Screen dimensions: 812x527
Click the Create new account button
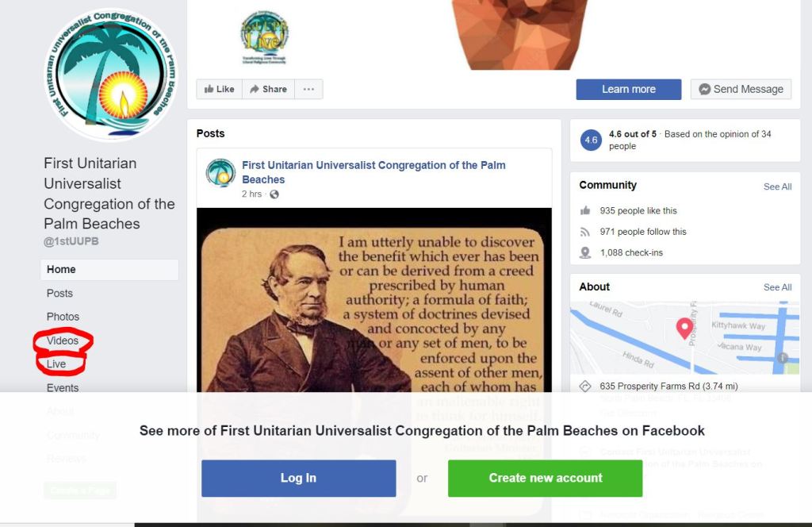coord(546,478)
